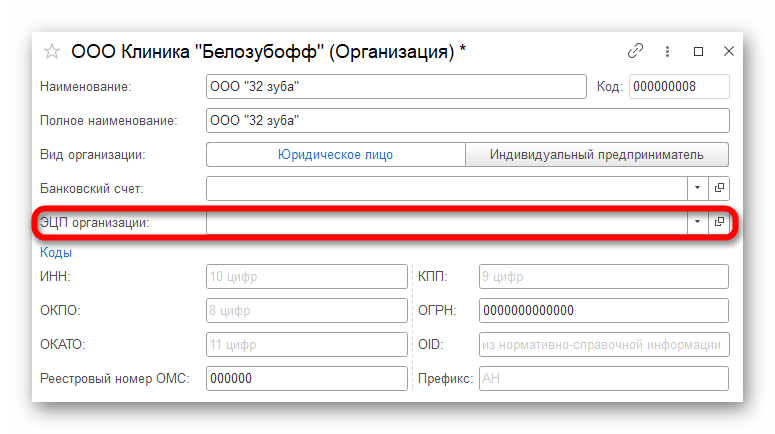Edit the Полное наименование field
Image resolution: width=775 pixels, height=434 pixels.
coord(468,121)
